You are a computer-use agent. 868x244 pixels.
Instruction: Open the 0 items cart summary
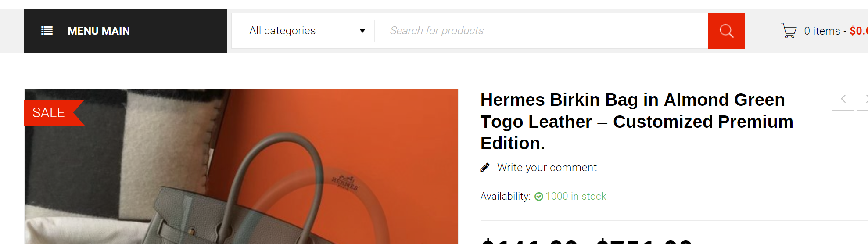(x=822, y=31)
